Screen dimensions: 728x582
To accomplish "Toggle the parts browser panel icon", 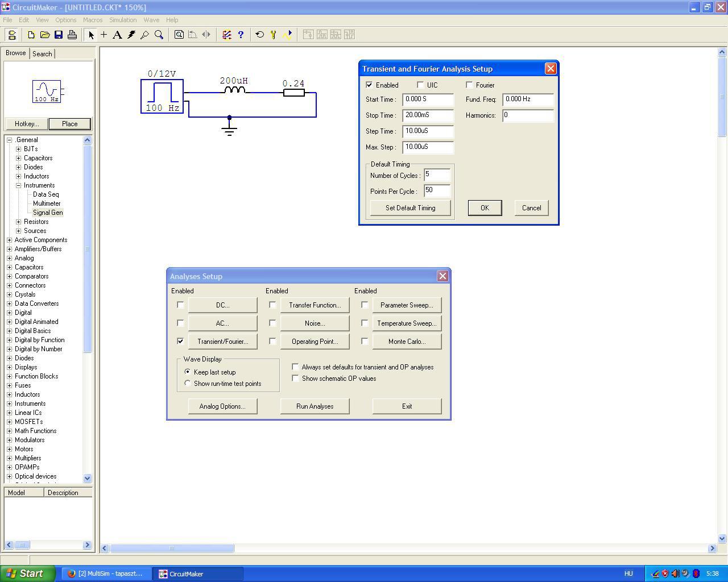I will (x=11, y=35).
